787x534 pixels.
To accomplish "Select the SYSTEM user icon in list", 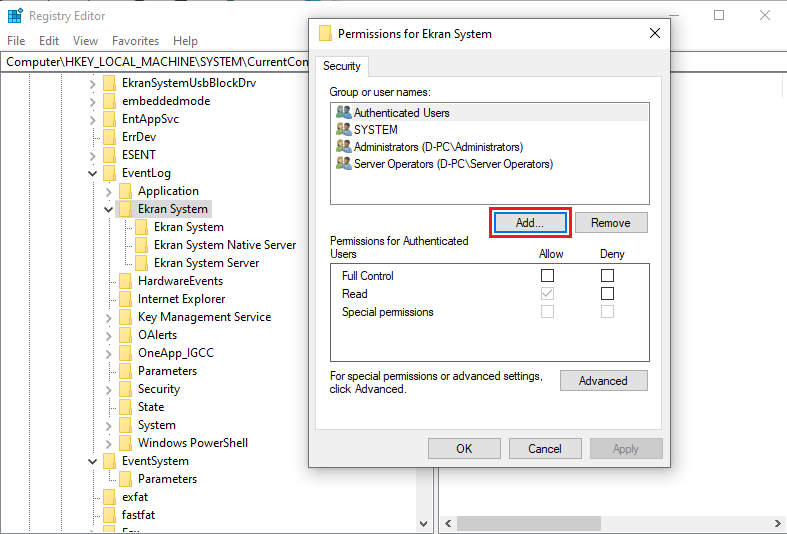I will point(344,130).
